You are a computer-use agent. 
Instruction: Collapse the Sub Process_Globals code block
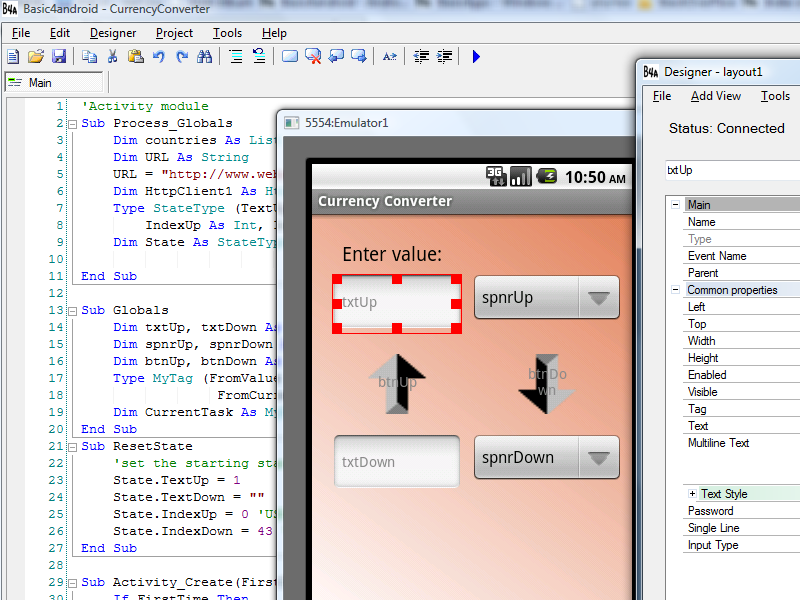click(72, 124)
